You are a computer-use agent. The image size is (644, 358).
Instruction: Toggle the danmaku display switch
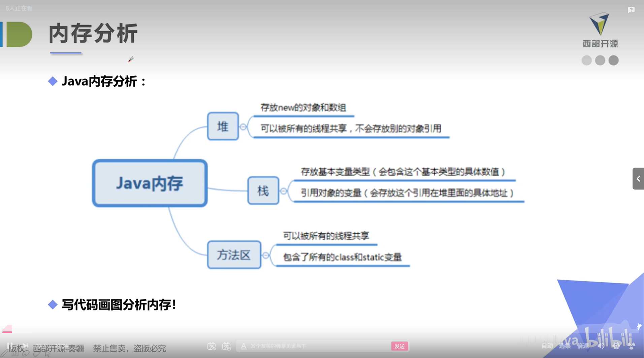click(x=212, y=346)
